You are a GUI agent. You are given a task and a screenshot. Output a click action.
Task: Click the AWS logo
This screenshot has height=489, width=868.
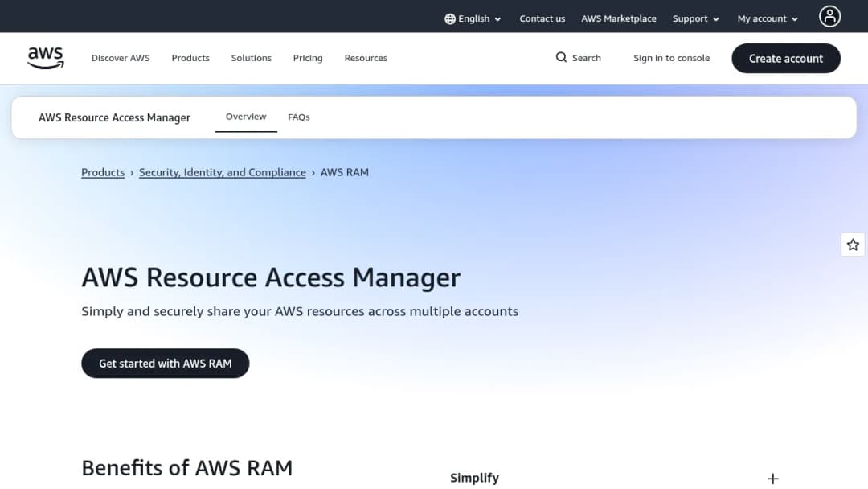45,58
